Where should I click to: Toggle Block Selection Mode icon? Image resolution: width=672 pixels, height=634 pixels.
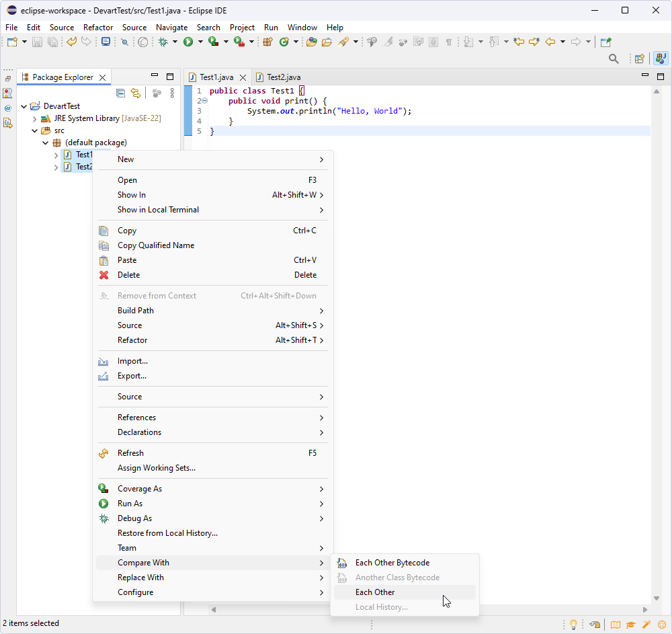[433, 42]
